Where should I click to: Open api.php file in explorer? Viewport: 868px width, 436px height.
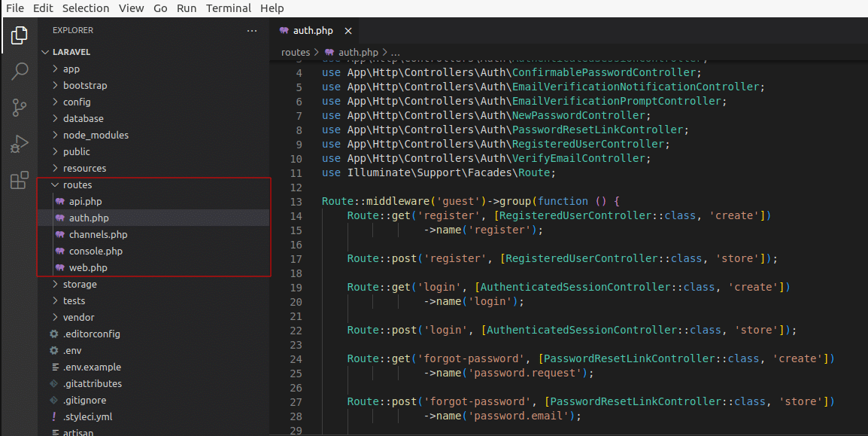[85, 202]
